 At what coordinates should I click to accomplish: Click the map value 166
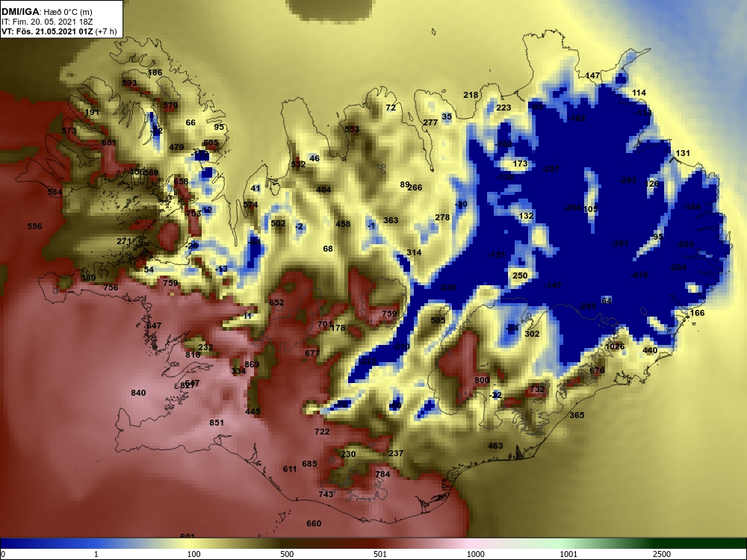pyautogui.click(x=697, y=314)
